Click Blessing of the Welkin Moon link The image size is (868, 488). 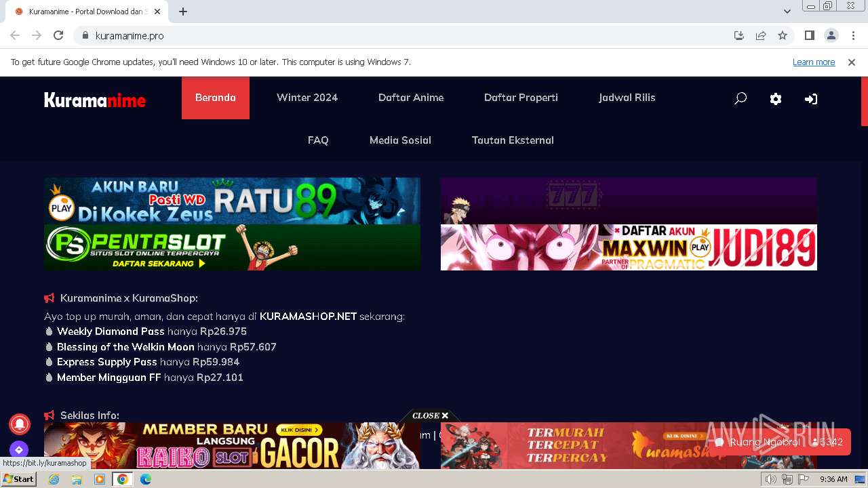125,347
